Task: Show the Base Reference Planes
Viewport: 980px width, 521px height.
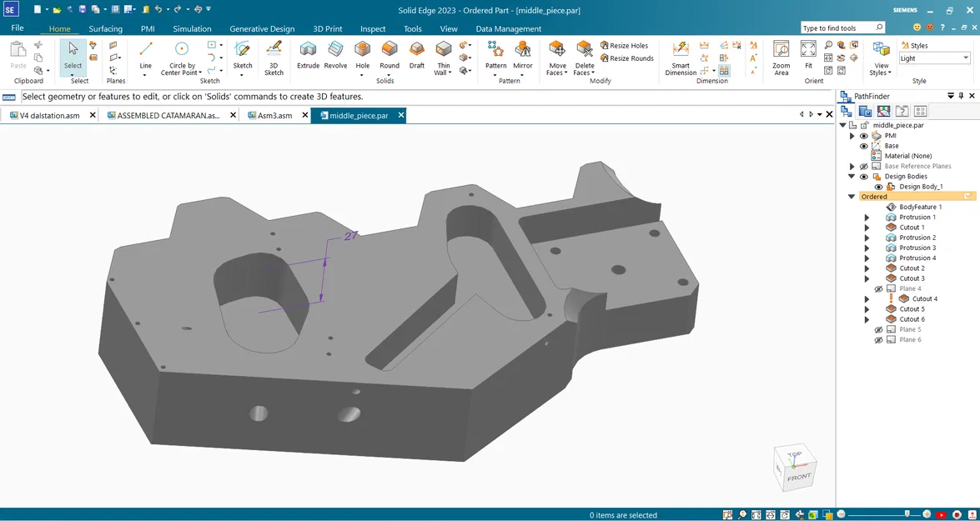Action: tap(864, 166)
